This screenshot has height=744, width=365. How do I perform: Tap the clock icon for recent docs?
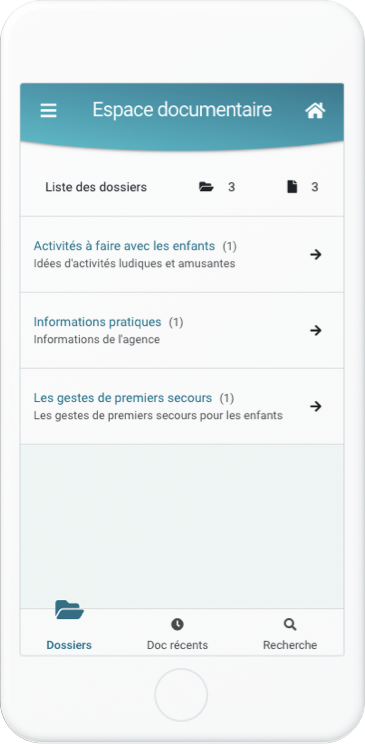177,624
